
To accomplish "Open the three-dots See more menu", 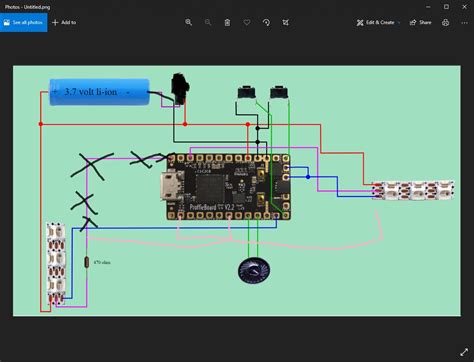I will point(465,22).
